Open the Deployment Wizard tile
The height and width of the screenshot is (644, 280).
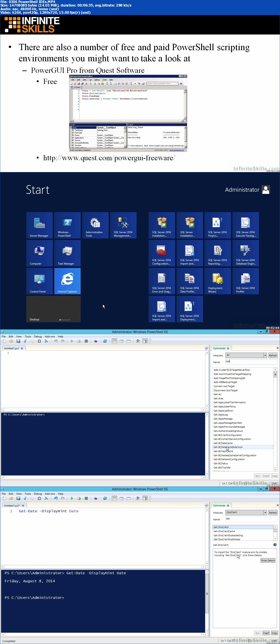(x=218, y=281)
